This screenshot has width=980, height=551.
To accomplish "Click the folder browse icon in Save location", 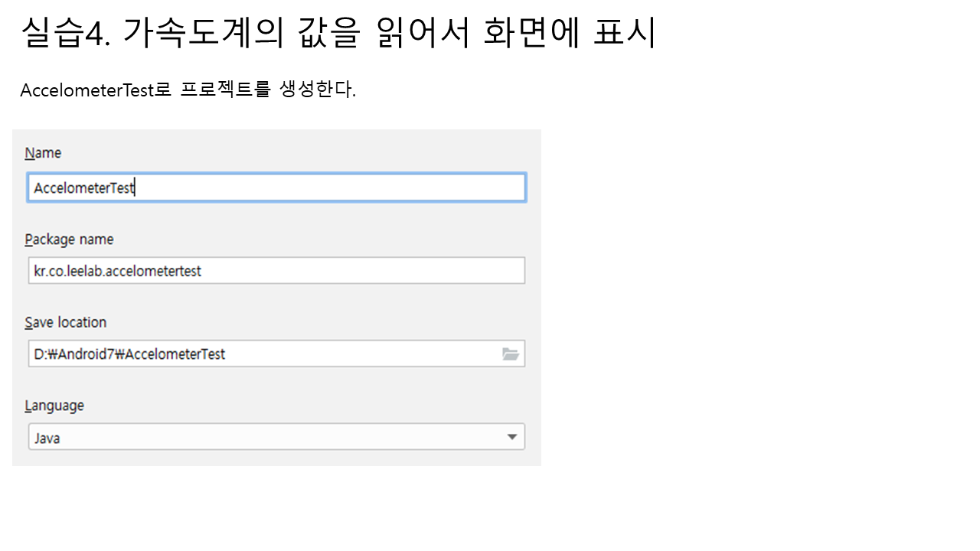I will coord(510,354).
